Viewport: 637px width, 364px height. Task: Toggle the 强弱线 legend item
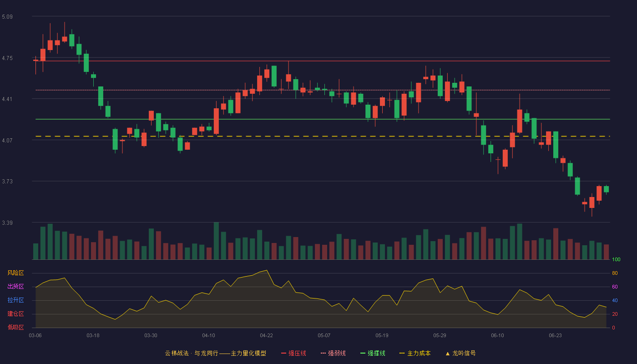click(x=333, y=353)
